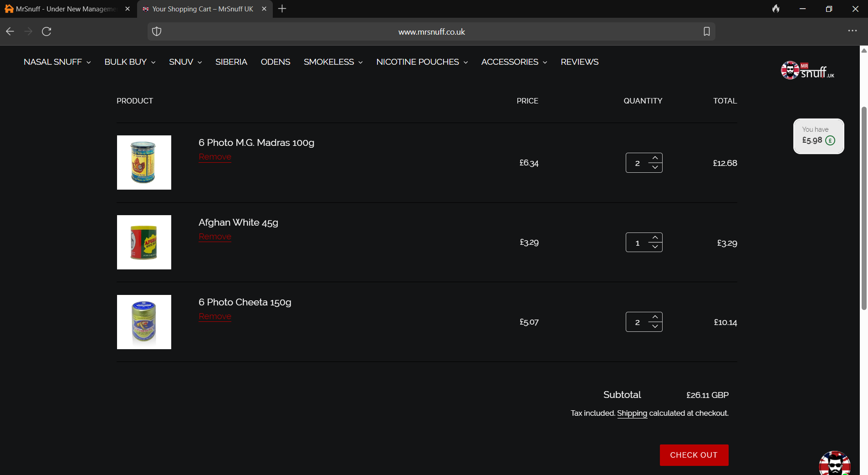Expand the Accessories menu
The image size is (868, 475).
click(x=514, y=62)
